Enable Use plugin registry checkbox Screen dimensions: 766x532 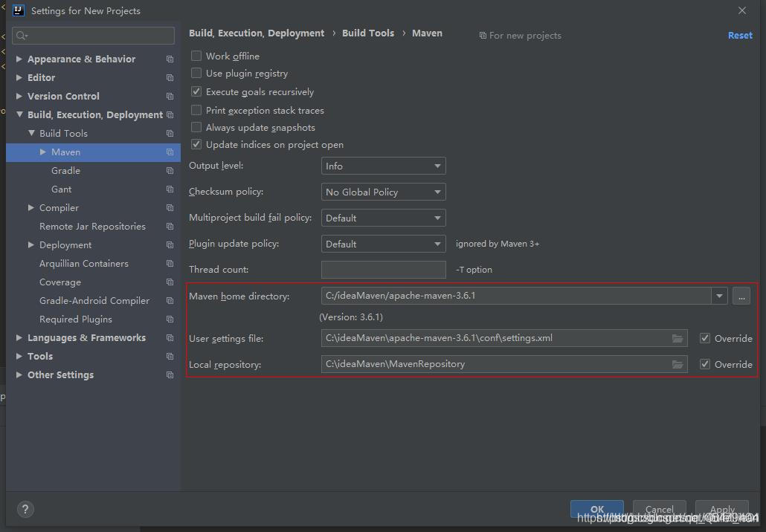[x=196, y=74]
